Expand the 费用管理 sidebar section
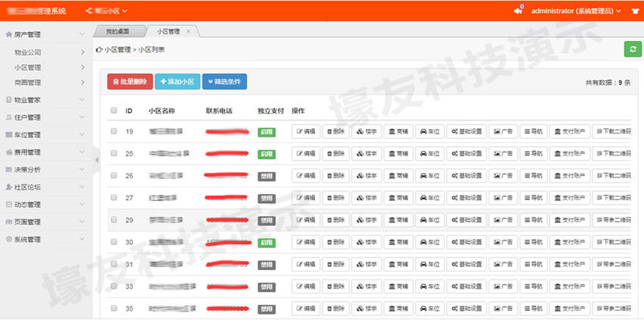The height and width of the screenshot is (320, 644). 45,152
